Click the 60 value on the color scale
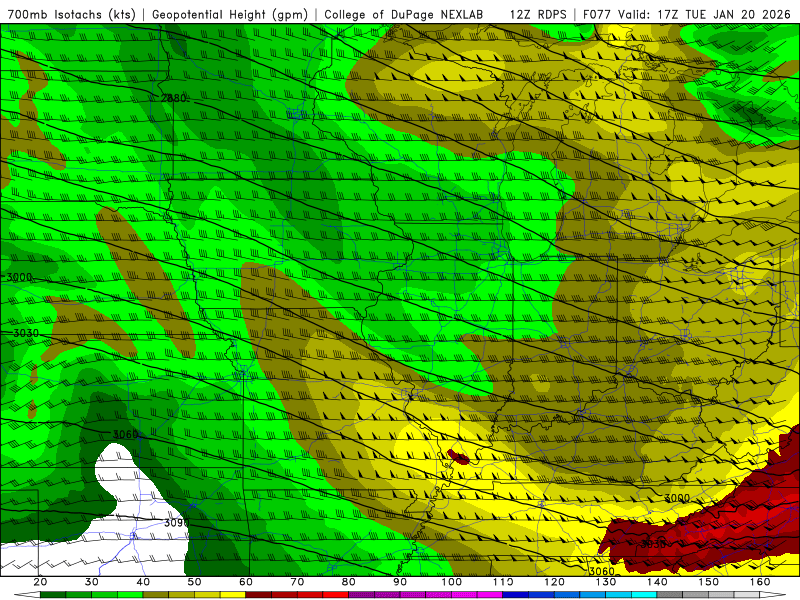The width and height of the screenshot is (800, 600). (246, 582)
